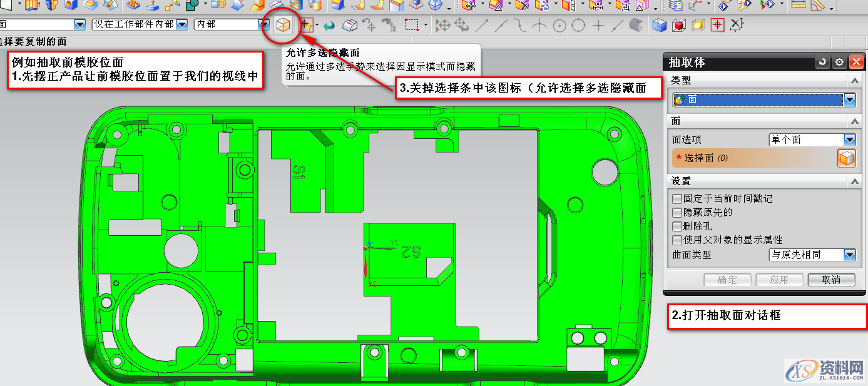Click the WCS orientation icon in toolbar
Image resolution: width=868 pixels, height=386 pixels.
(x=695, y=6)
